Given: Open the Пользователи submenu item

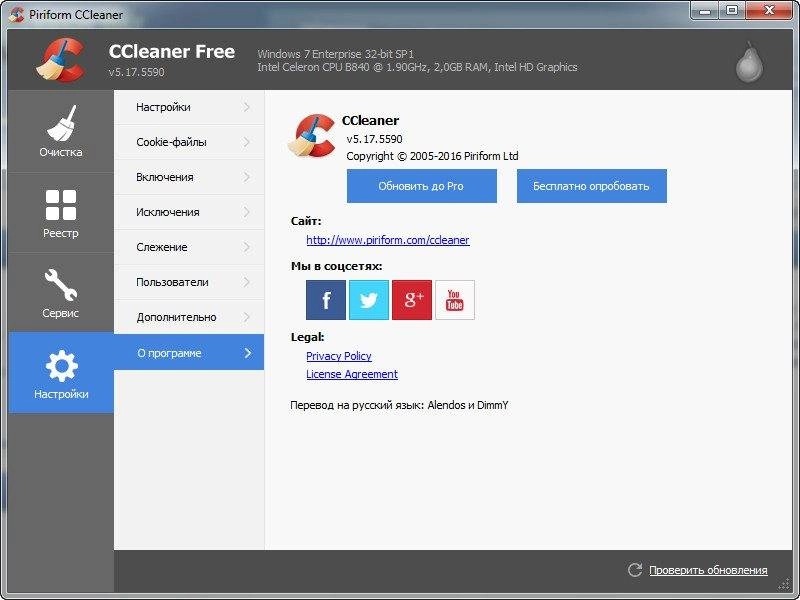Looking at the screenshot, I should 189,282.
